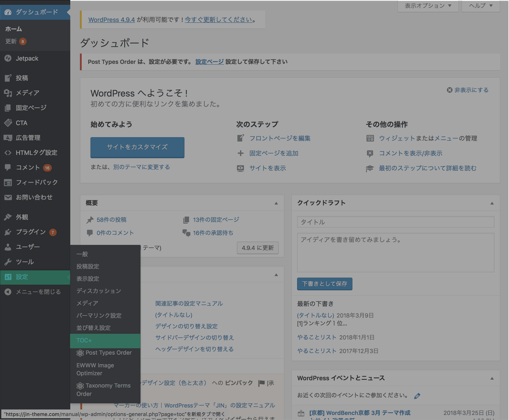Click the graduation cap icon for first steps
The width and height of the screenshot is (509, 420).
tap(370, 168)
